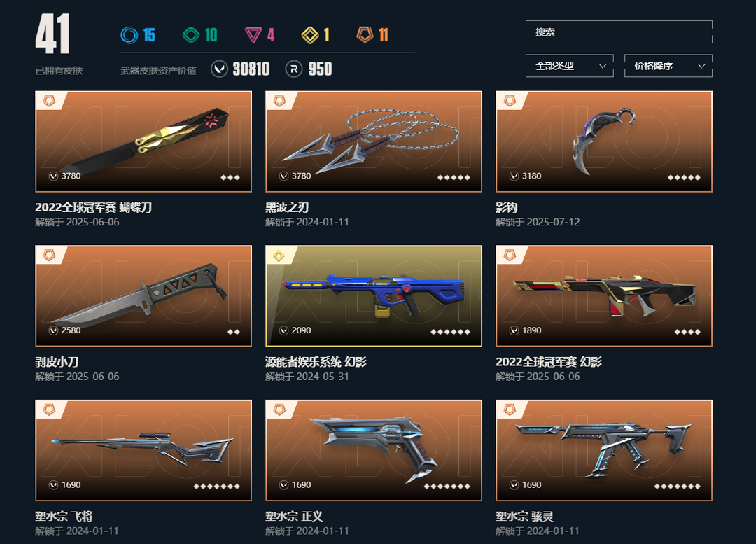This screenshot has width=756, height=544.
Task: Open the 2022全球冠军赛 幻影 skin card
Action: (604, 295)
